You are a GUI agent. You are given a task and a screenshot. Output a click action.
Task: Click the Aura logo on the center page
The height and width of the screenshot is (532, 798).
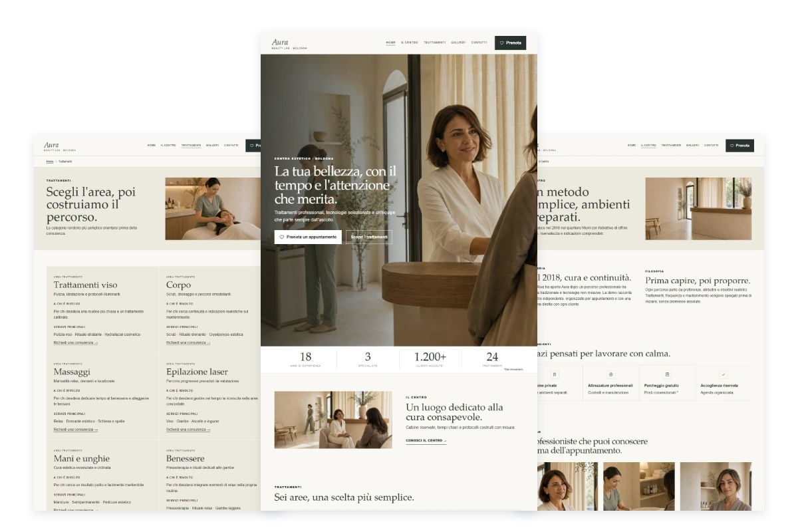(x=280, y=42)
